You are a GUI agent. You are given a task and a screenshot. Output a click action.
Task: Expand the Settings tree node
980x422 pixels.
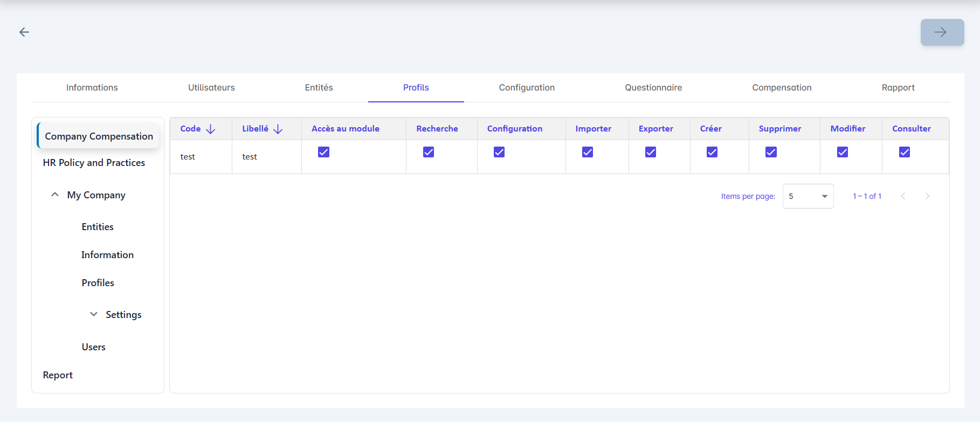pyautogui.click(x=94, y=315)
